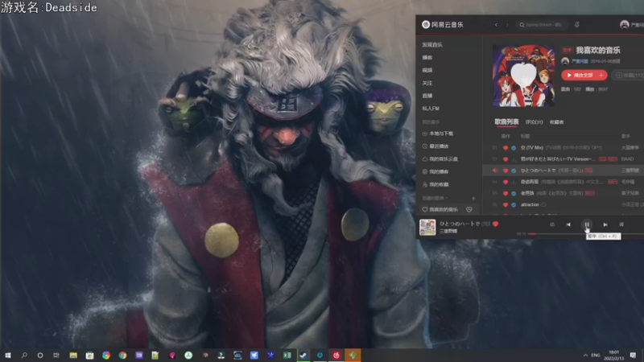Unlike ひとつのハートで in the song list

(x=506, y=171)
